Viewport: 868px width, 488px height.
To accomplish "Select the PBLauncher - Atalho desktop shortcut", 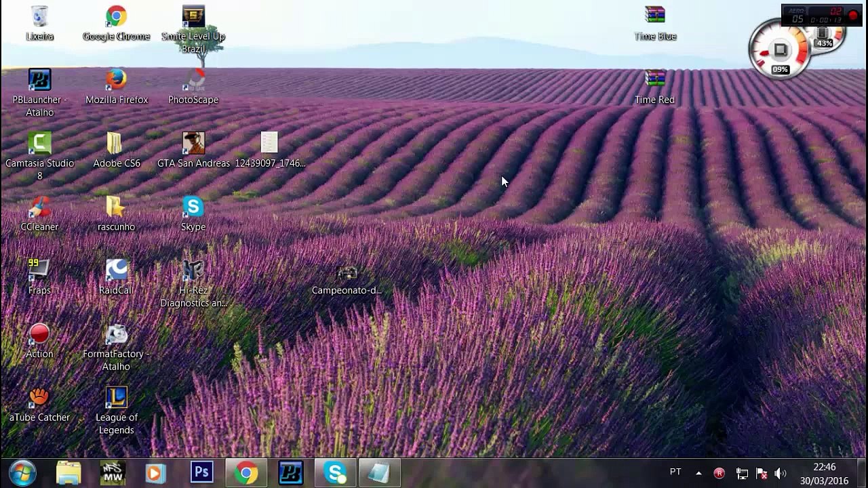I will pyautogui.click(x=39, y=94).
